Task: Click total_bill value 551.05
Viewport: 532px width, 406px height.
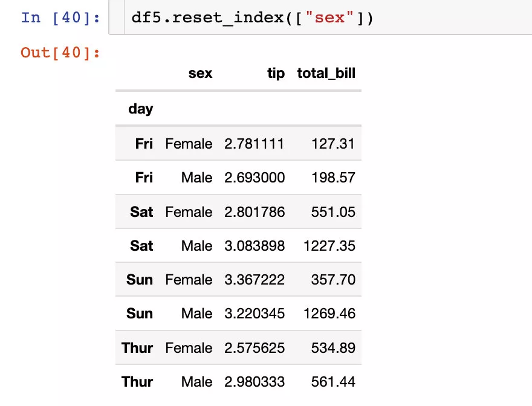Action: [333, 212]
